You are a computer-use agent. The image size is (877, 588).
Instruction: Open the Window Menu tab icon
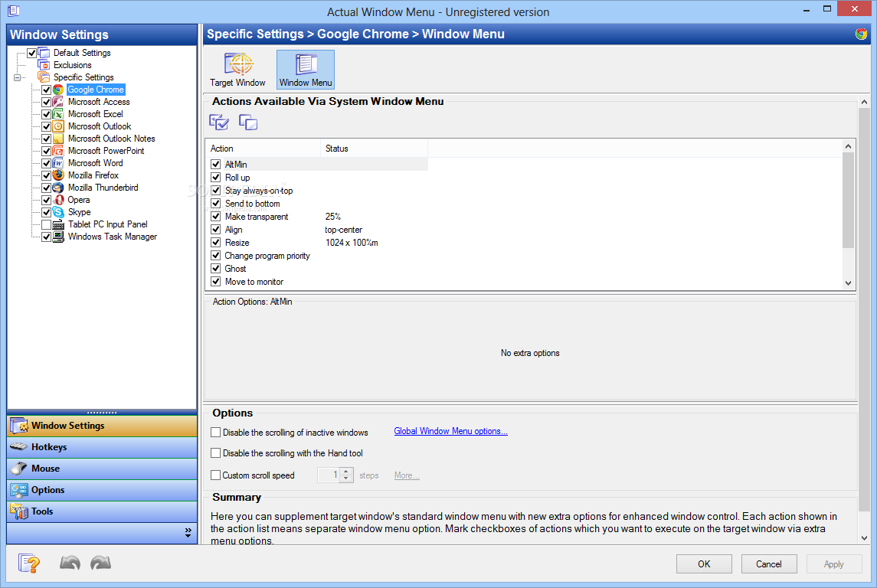tap(306, 64)
